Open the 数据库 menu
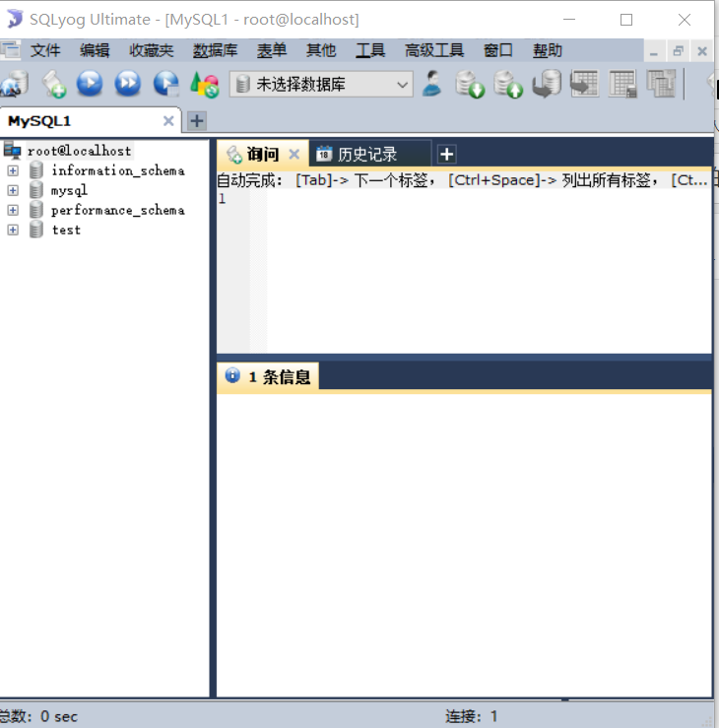 pyautogui.click(x=215, y=50)
